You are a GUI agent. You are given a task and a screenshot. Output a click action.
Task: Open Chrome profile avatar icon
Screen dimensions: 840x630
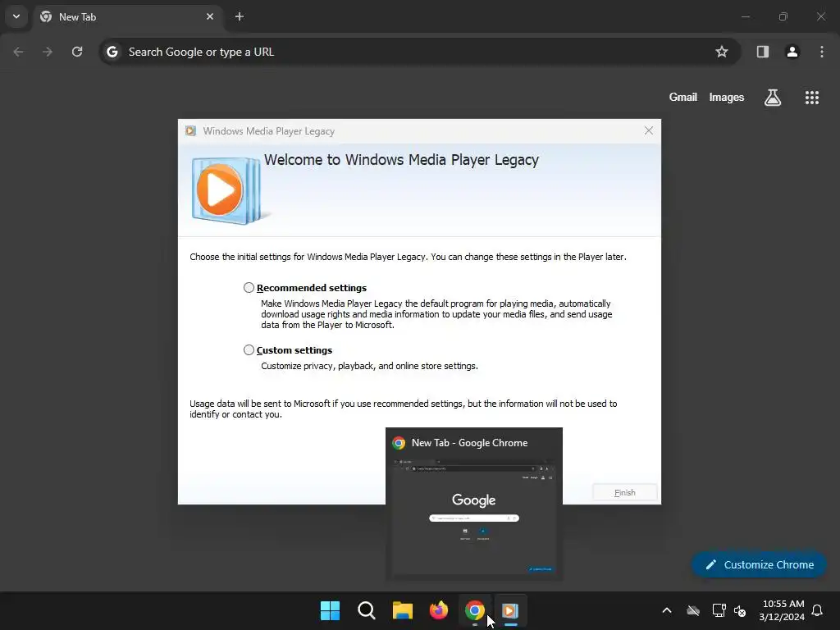[792, 52]
